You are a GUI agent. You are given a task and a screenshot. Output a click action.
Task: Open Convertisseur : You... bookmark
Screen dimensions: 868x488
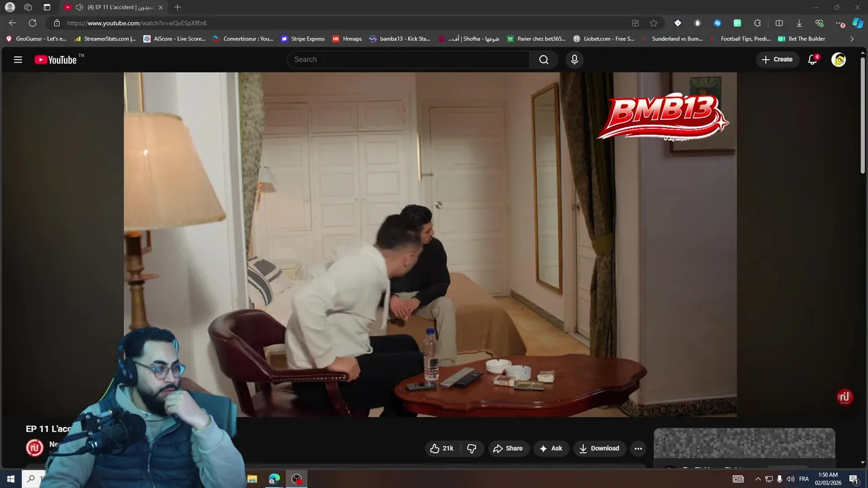(243, 39)
